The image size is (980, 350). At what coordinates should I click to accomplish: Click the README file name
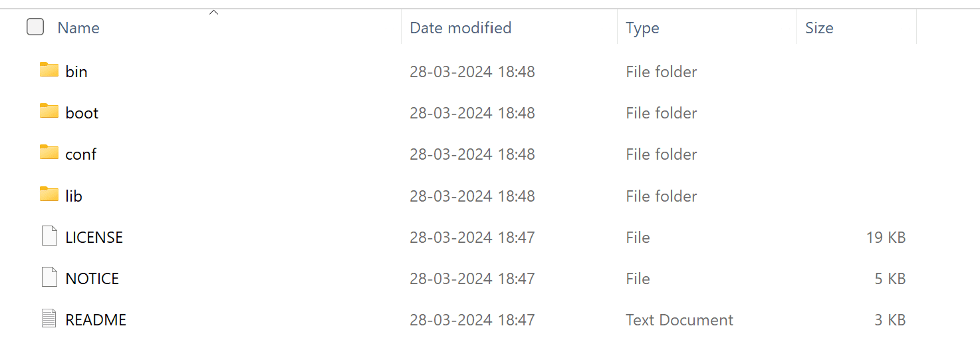[96, 320]
